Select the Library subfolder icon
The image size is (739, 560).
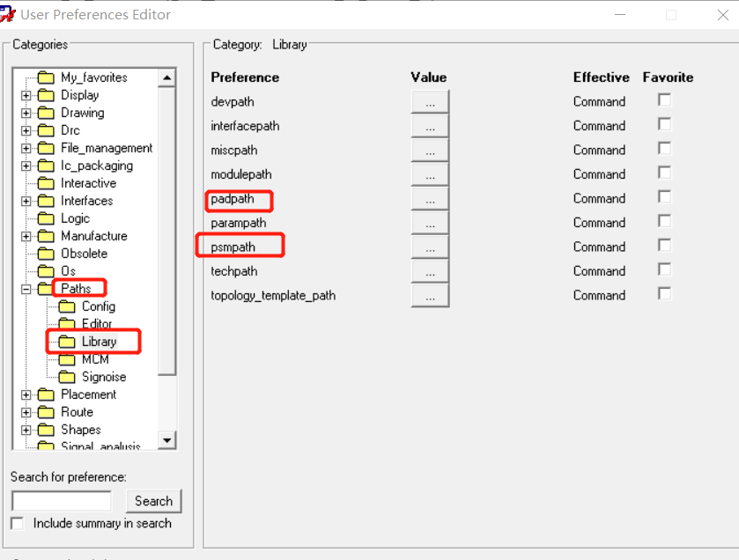pyautogui.click(x=67, y=342)
